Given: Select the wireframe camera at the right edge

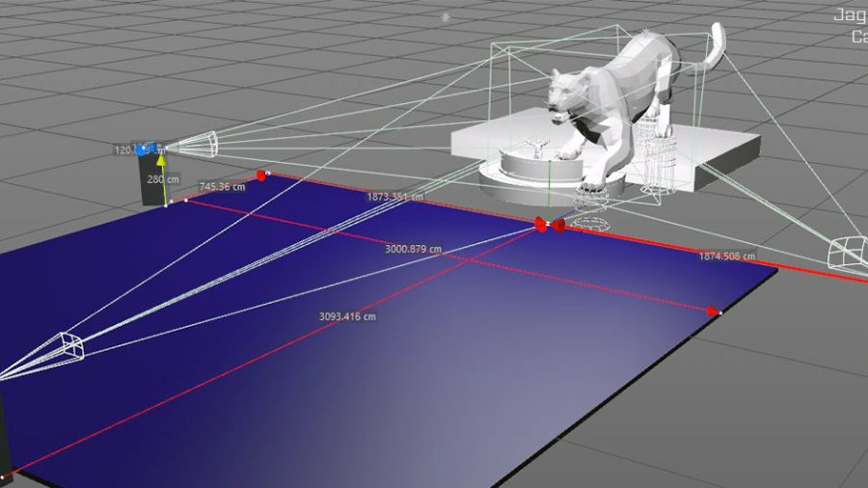Looking at the screenshot, I should coord(847,252).
